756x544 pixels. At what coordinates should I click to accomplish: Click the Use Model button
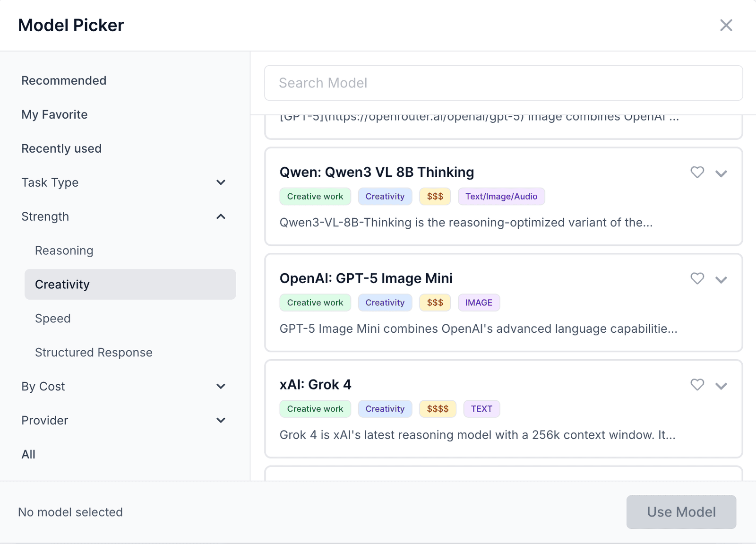click(x=681, y=512)
